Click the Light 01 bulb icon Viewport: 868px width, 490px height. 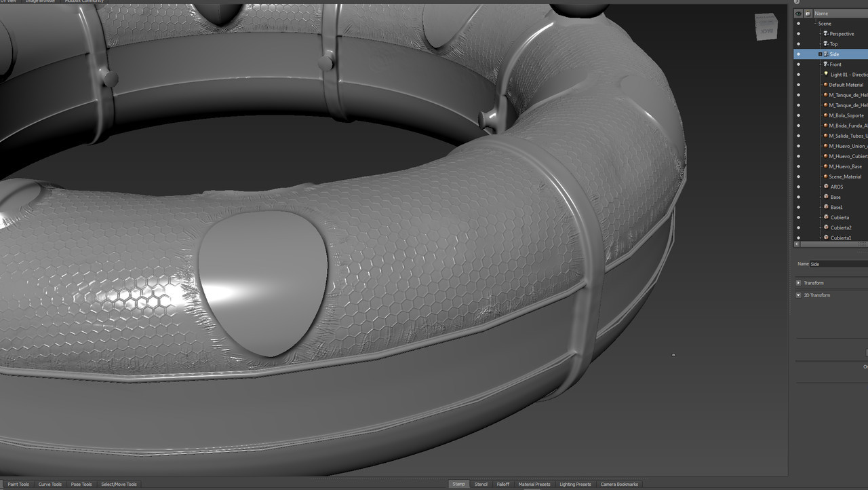click(826, 75)
